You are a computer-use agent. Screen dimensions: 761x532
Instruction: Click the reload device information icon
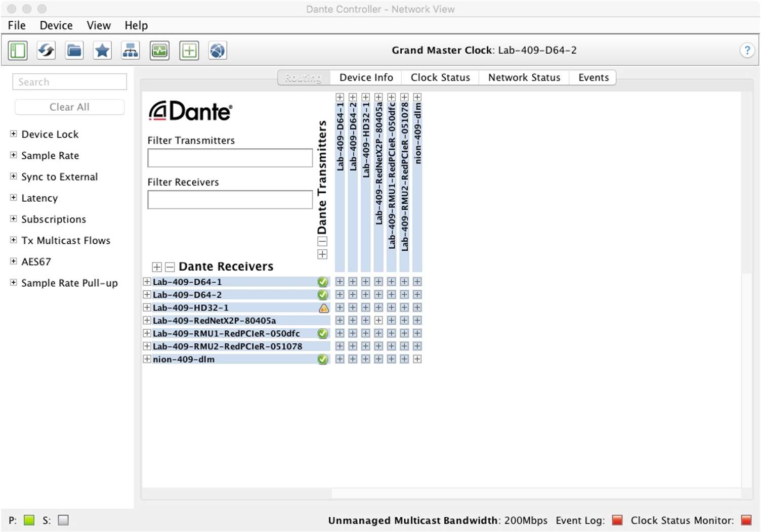tap(46, 51)
